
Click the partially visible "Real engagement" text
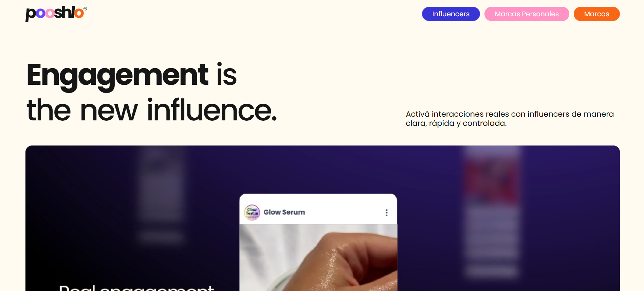pyautogui.click(x=136, y=288)
